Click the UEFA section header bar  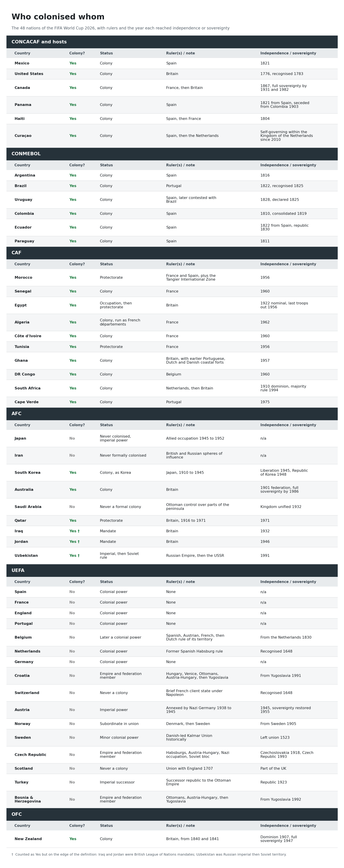coord(172,570)
